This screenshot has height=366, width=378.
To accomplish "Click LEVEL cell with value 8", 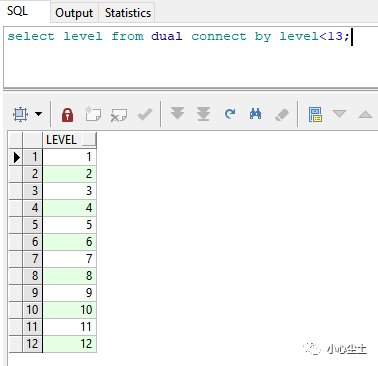I will (70, 276).
